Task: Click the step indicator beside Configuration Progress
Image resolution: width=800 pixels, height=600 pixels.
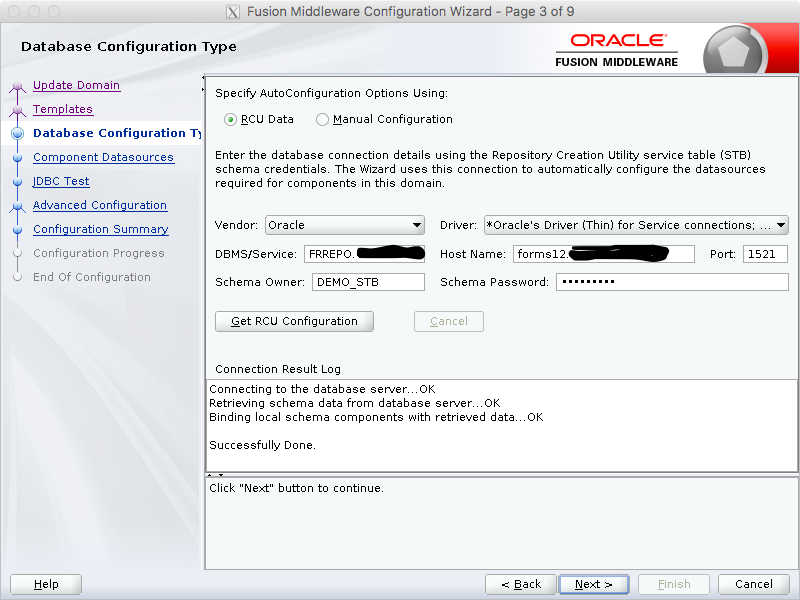Action: point(16,253)
